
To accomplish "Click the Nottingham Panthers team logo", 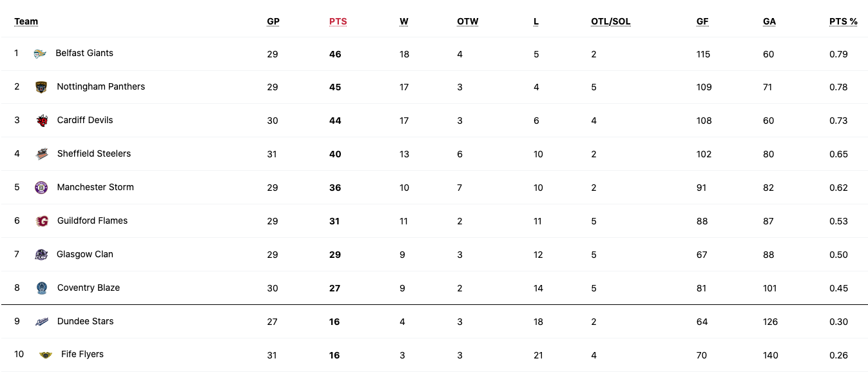I will [x=41, y=87].
